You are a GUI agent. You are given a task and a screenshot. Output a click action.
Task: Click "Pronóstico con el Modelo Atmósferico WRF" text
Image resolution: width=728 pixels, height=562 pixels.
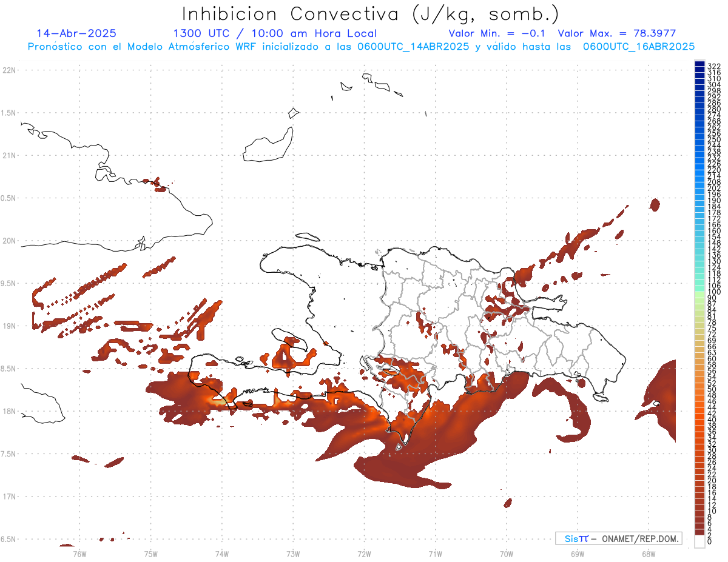click(147, 46)
